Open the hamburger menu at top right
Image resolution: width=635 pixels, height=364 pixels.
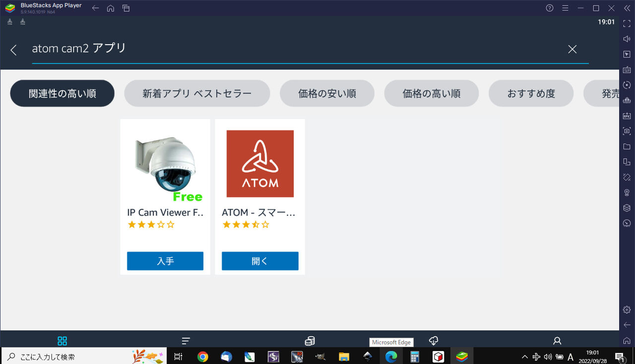coord(565,8)
